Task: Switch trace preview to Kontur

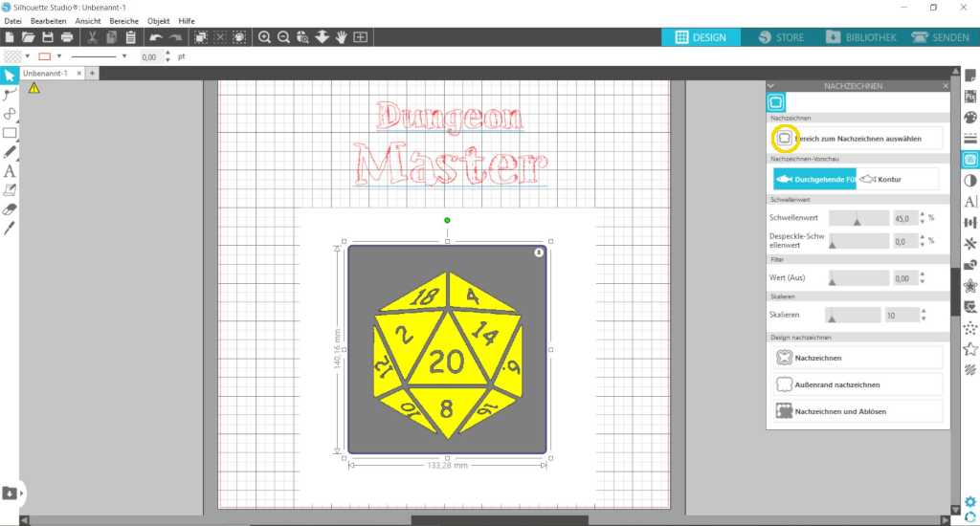Action: [x=898, y=179]
